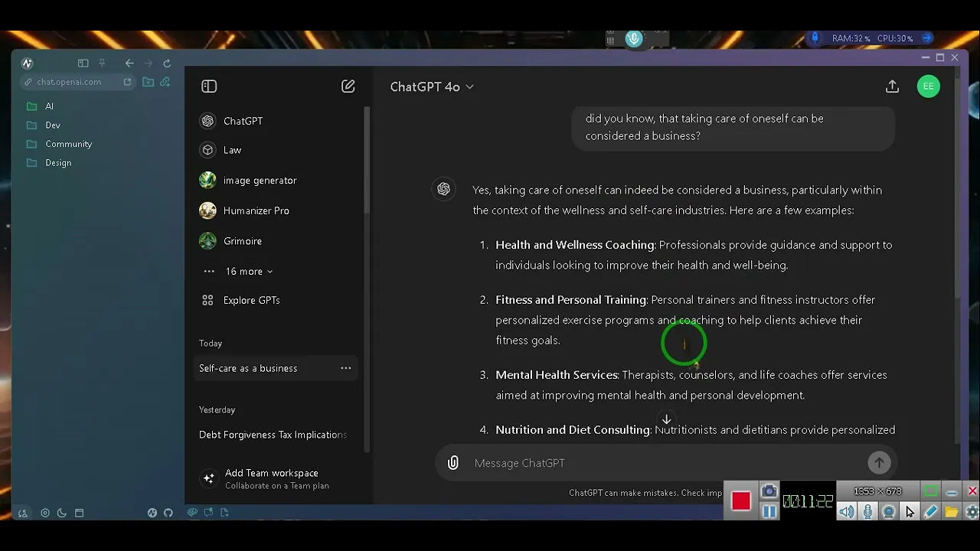Click the brain icon in the bottom bar
980x551 pixels.
coord(192,513)
